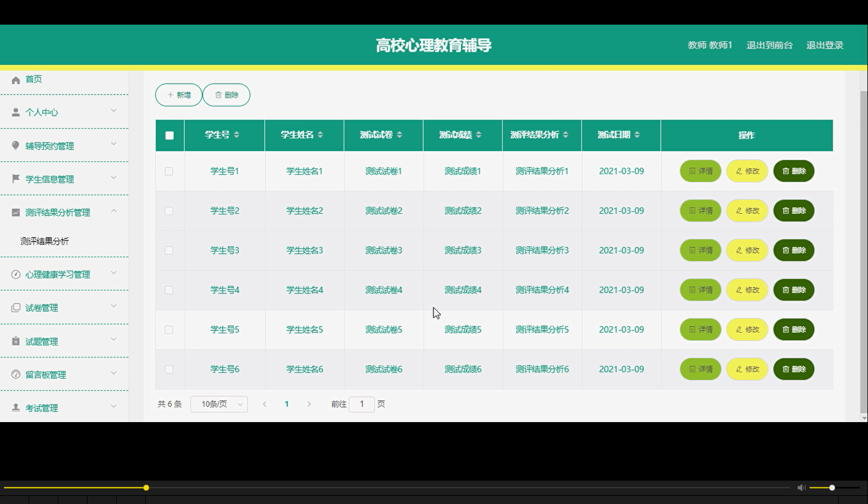Click the 新增 button above the table
868x504 pixels.
[178, 94]
